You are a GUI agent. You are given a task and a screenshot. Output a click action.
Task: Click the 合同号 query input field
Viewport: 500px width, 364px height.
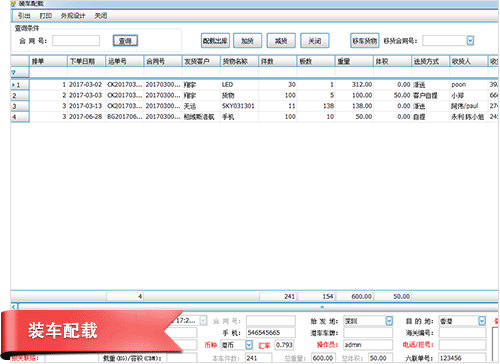(76, 41)
